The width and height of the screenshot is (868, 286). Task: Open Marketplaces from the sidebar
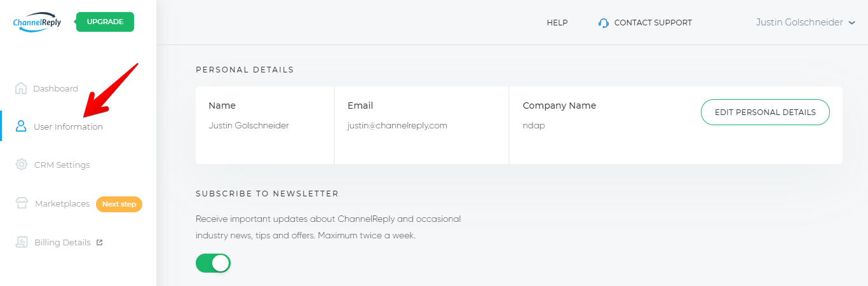tap(62, 203)
